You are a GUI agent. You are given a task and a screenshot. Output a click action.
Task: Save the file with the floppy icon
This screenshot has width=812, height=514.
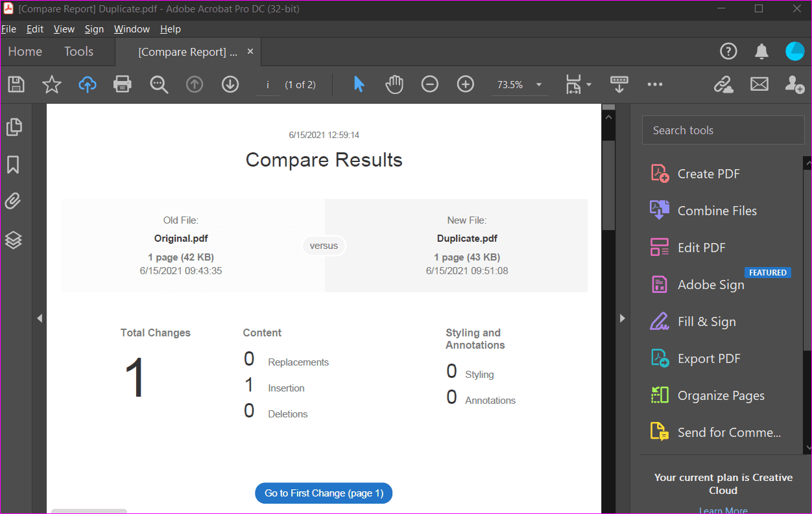(16, 84)
